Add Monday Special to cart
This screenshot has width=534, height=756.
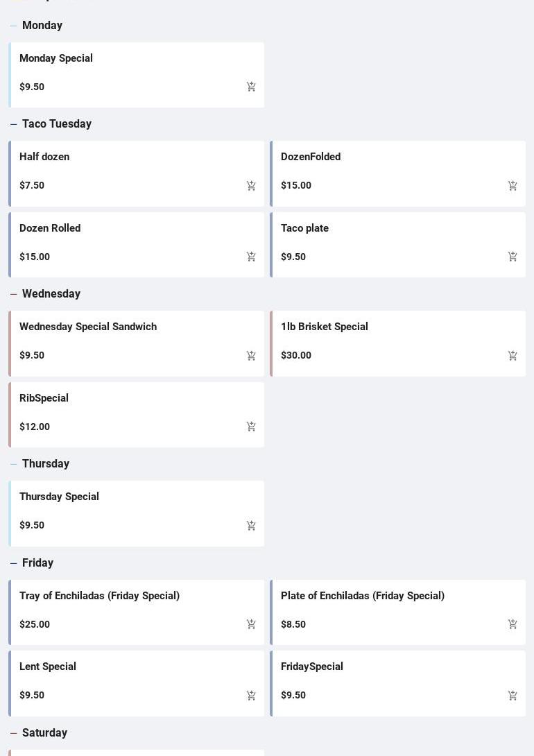click(x=251, y=87)
